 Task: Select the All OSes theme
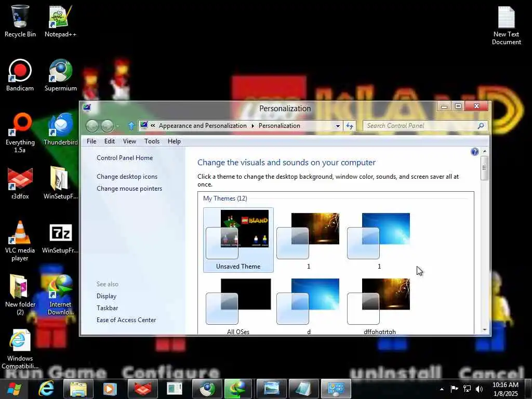point(238,305)
